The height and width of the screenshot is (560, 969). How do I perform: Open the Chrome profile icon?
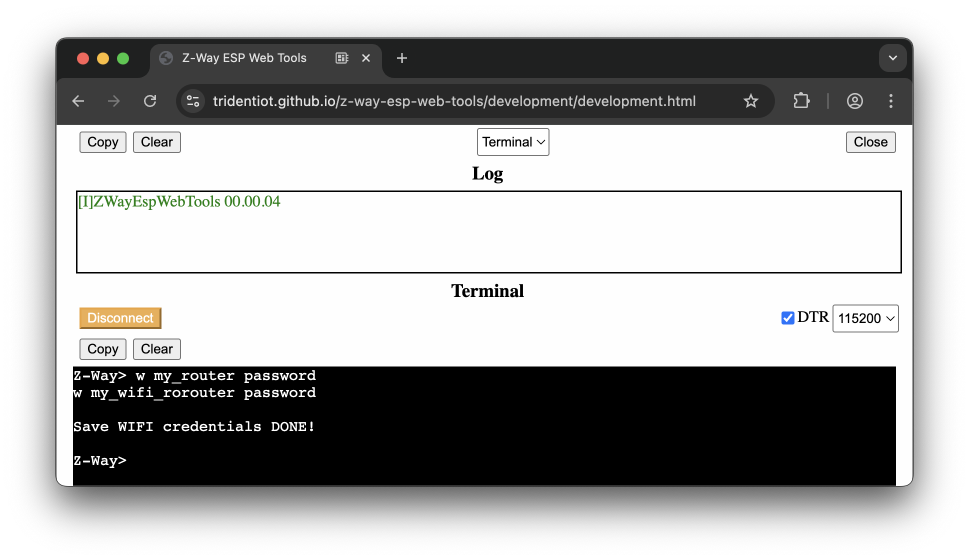click(x=854, y=101)
